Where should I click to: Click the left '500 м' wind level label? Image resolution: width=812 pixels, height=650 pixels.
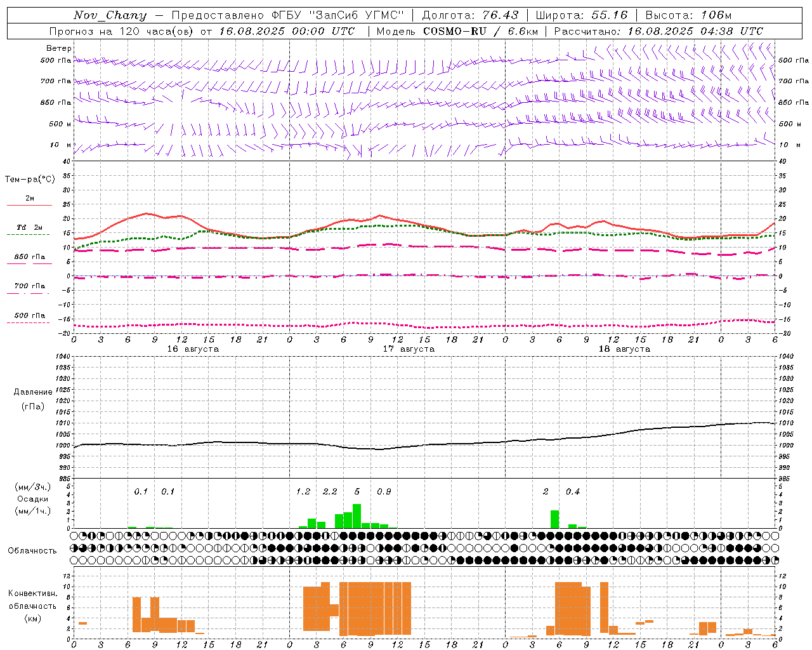coord(60,124)
